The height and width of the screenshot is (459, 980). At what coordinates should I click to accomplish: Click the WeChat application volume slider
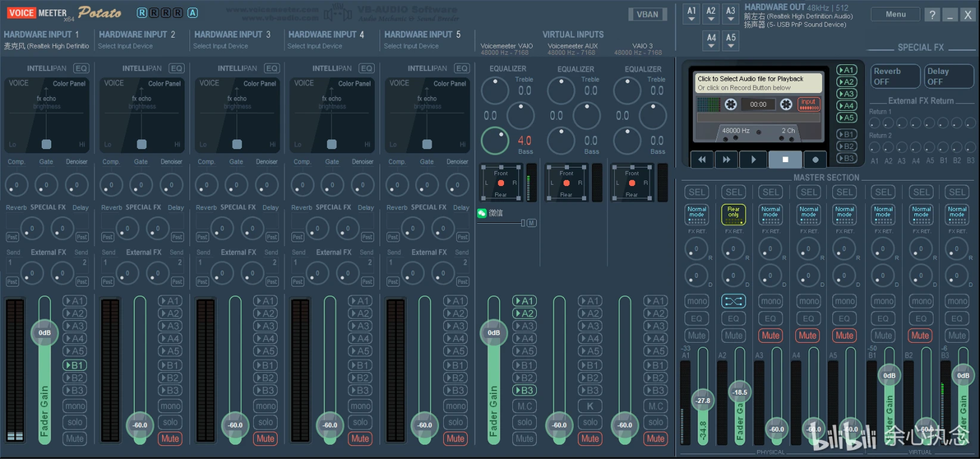(501, 223)
